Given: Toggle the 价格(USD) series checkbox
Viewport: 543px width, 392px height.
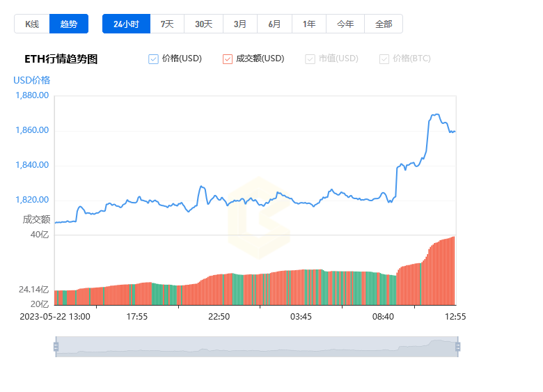Looking at the screenshot, I should click(153, 59).
